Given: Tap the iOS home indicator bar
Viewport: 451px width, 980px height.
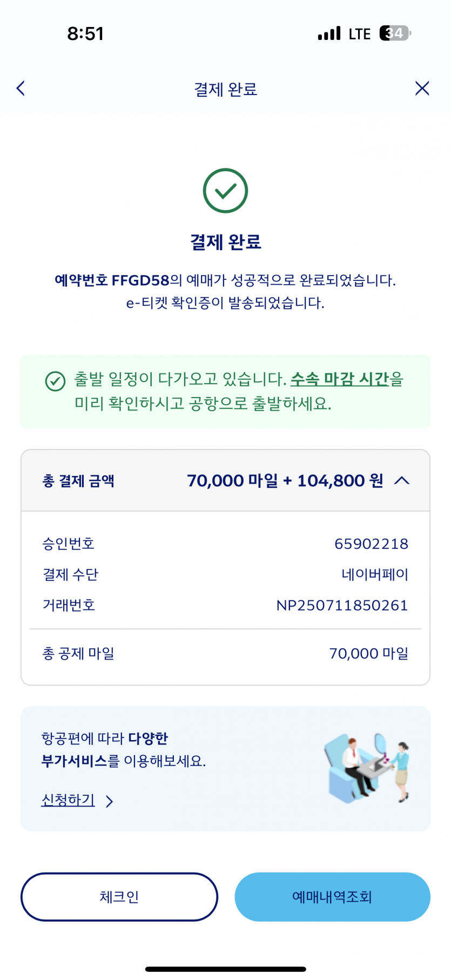Looking at the screenshot, I should [225, 969].
